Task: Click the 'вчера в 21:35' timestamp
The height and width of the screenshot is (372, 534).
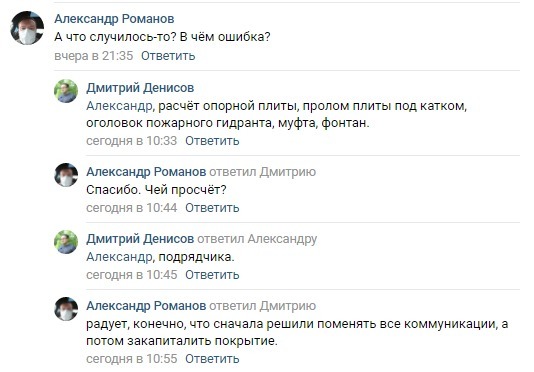Action: (94, 56)
